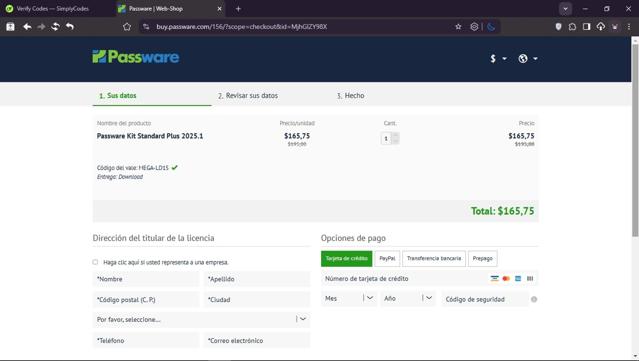
Task: Open the chat bubble toolbar icon
Action: click(x=572, y=26)
